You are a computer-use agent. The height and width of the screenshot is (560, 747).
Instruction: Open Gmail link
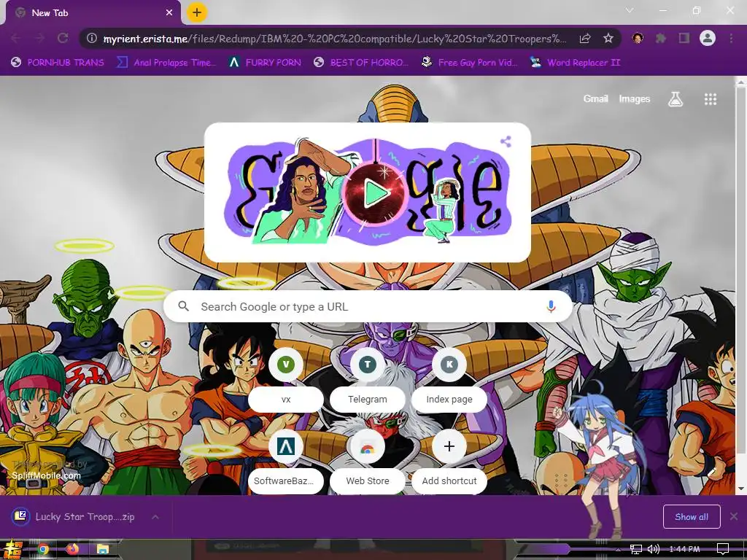595,98
